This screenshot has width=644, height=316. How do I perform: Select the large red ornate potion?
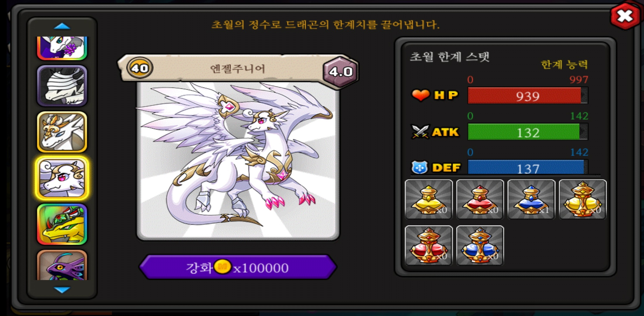point(429,245)
